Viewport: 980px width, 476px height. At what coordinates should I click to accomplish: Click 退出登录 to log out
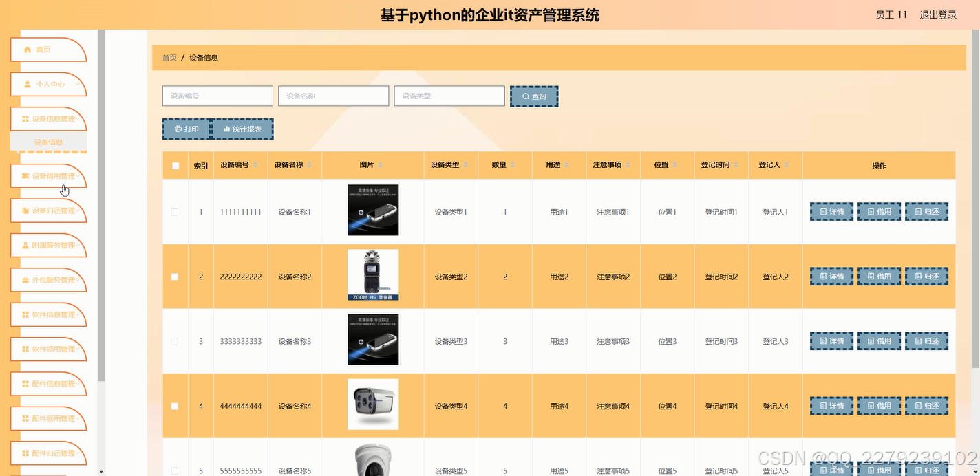click(937, 13)
